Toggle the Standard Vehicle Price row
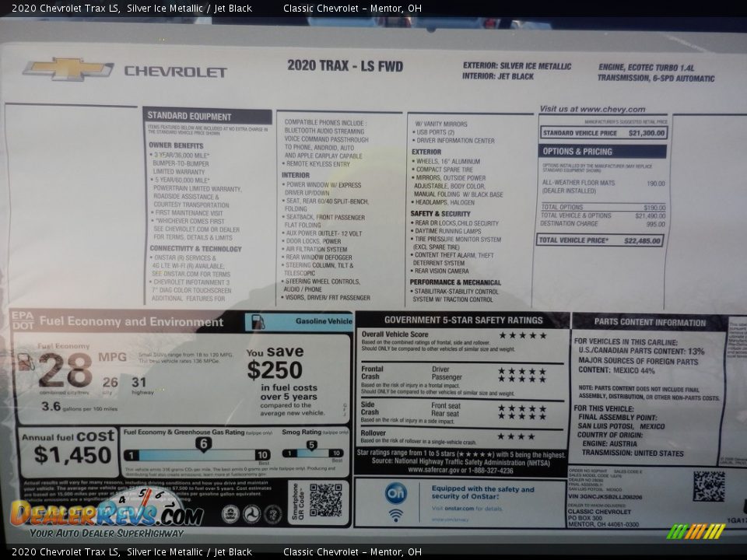Image resolution: width=747 pixels, height=560 pixels. pos(603,132)
